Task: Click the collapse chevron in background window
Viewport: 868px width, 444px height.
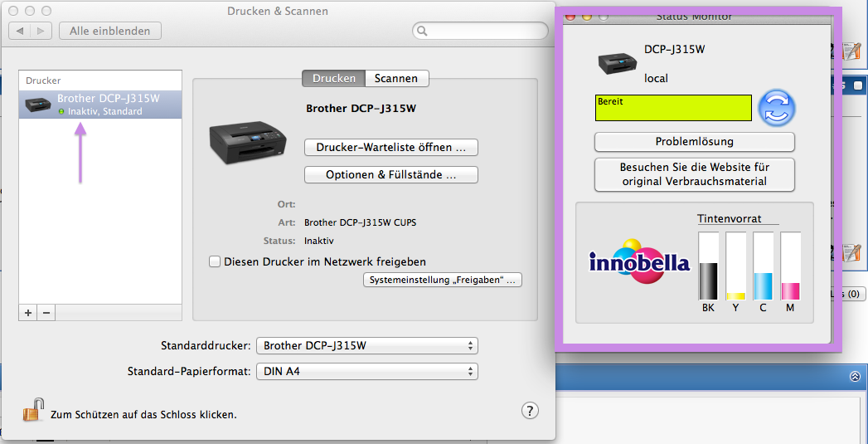Action: [856, 377]
